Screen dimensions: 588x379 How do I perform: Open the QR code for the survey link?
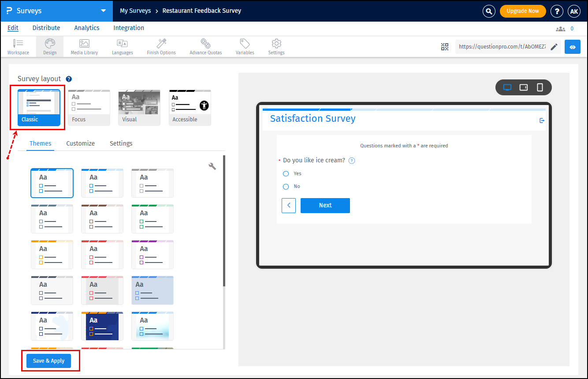445,46
